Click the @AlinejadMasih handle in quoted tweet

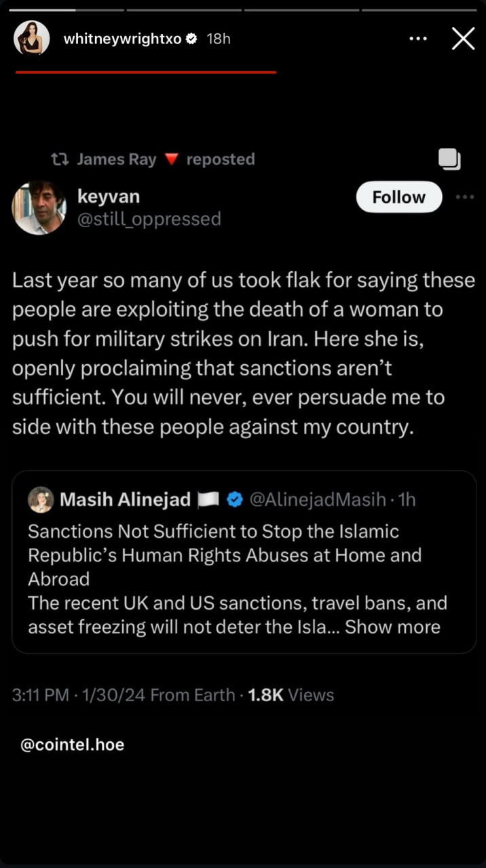(x=318, y=500)
